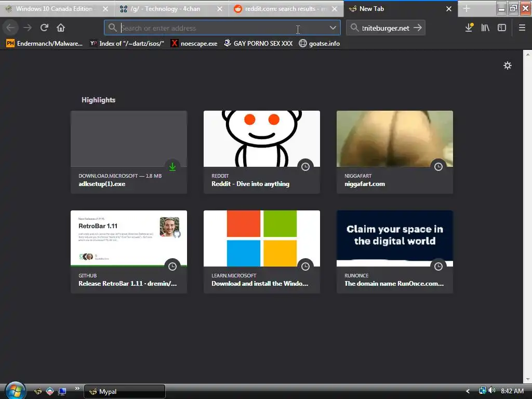532x399 pixels.
Task: Switch to Windows 10 Canada Edition tab
Action: point(54,9)
